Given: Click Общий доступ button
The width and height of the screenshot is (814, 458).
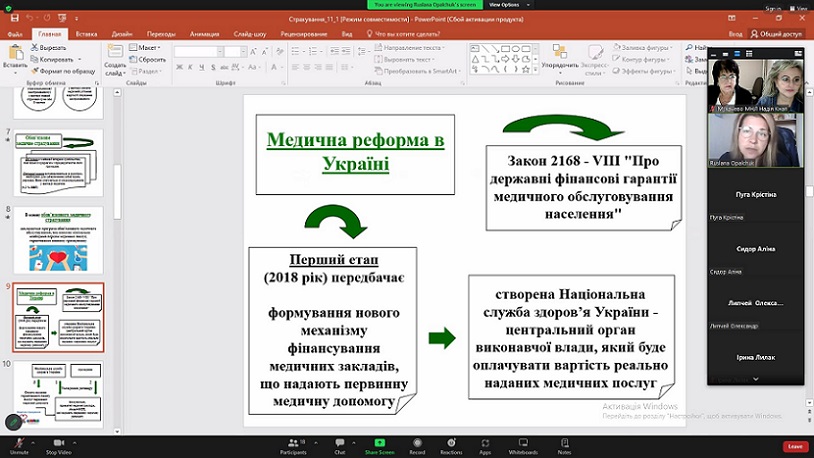Looking at the screenshot, I should click(776, 34).
